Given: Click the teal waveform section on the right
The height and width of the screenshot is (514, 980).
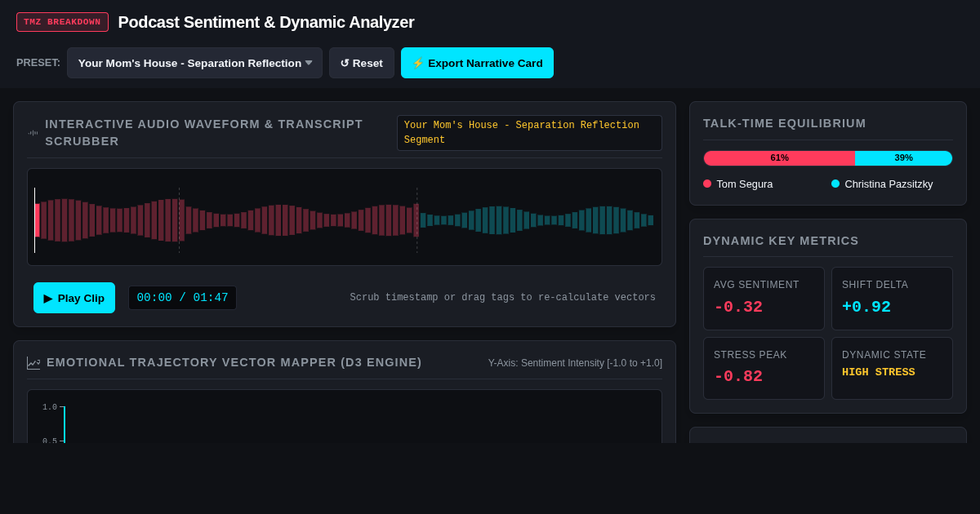Looking at the screenshot, I should 537,220.
